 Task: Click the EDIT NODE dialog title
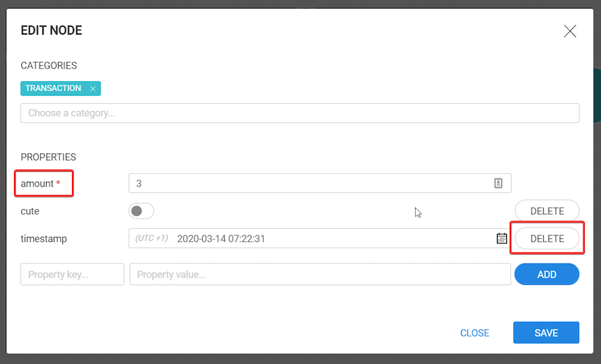[x=52, y=30]
